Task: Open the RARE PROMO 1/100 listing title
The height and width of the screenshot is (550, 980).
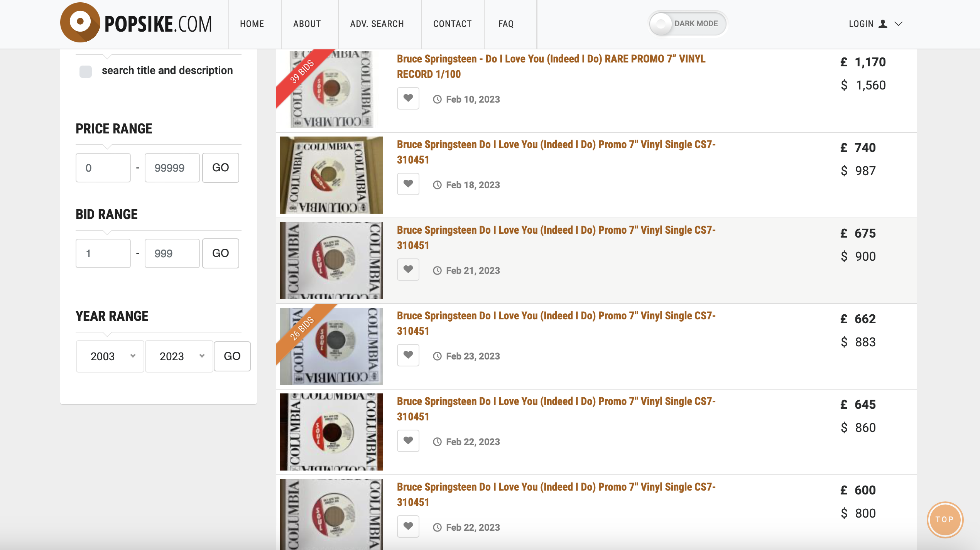Action: point(551,66)
